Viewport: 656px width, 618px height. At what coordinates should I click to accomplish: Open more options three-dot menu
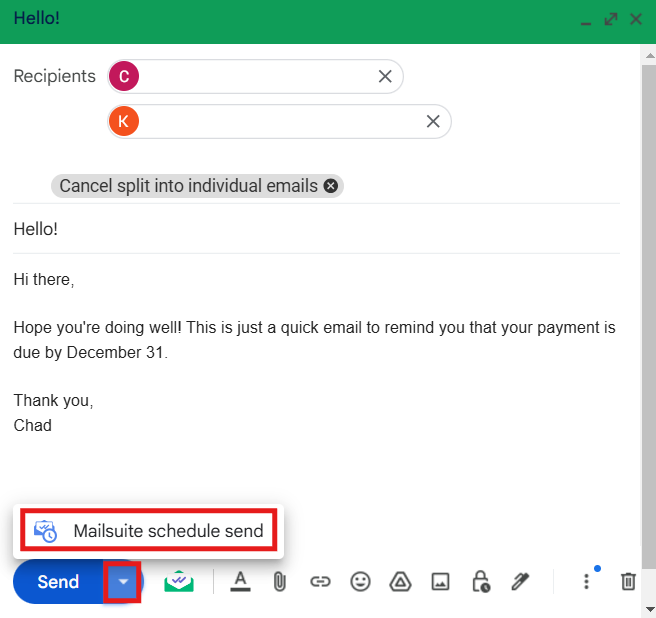tap(586, 581)
